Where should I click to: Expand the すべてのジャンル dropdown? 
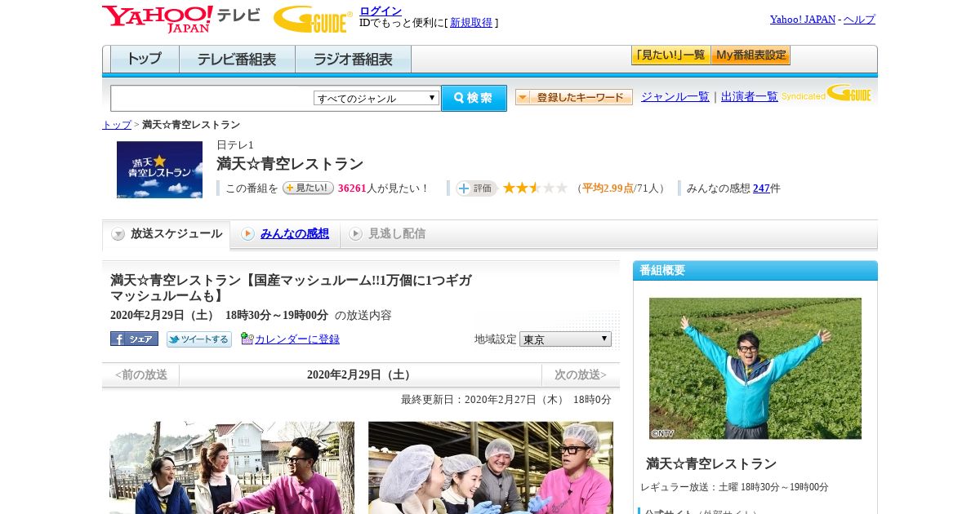(x=376, y=98)
